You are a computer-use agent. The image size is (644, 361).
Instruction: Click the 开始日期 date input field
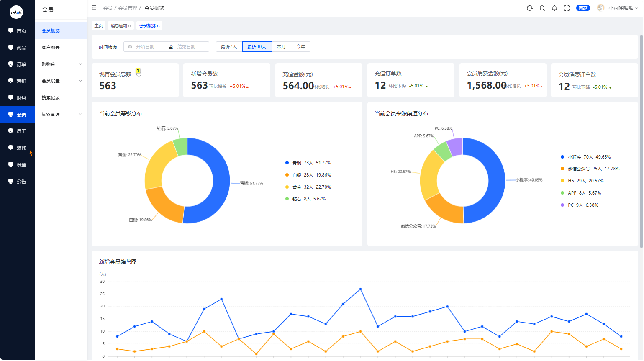(x=146, y=47)
